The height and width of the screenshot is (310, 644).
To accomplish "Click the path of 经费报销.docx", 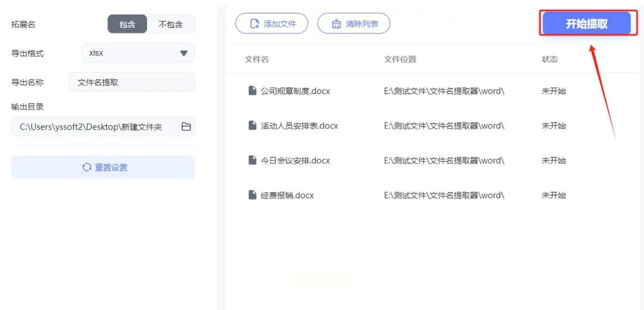I will 444,195.
